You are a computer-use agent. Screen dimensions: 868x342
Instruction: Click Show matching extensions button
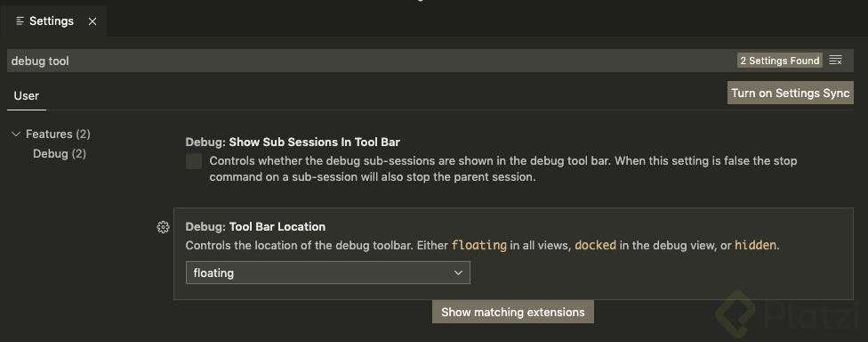[x=512, y=312]
